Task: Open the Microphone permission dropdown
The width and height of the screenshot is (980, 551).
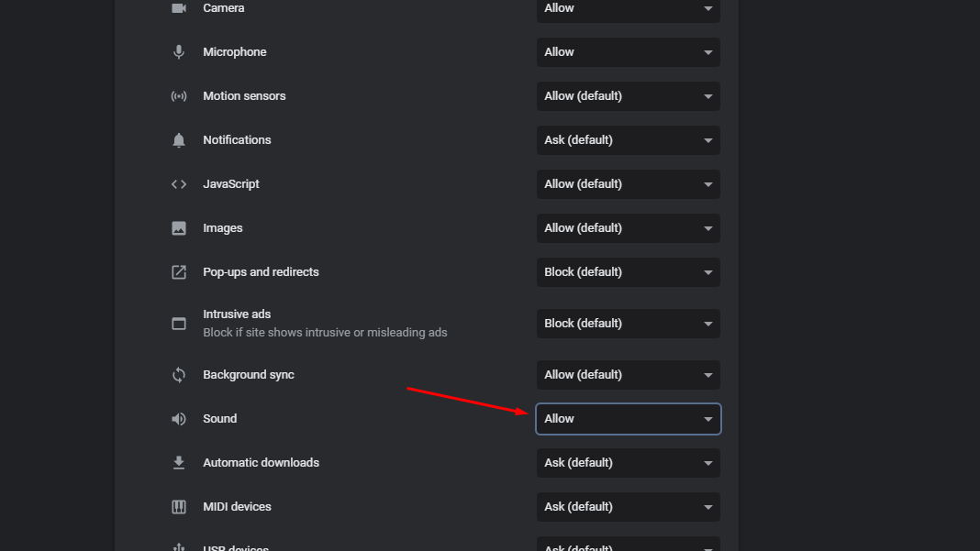Action: click(x=629, y=52)
